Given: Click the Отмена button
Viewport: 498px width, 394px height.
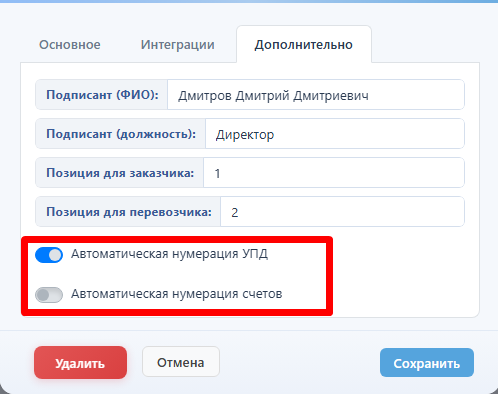Looking at the screenshot, I should pyautogui.click(x=181, y=362).
